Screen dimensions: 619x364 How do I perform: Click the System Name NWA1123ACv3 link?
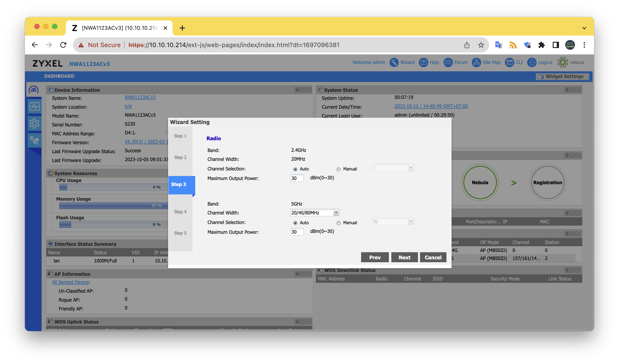point(140,97)
